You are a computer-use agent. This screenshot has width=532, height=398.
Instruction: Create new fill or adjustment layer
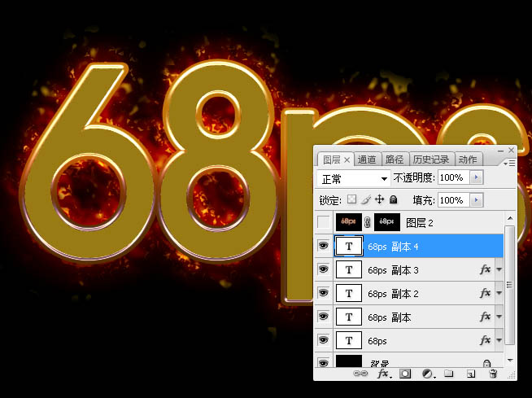pyautogui.click(x=427, y=374)
